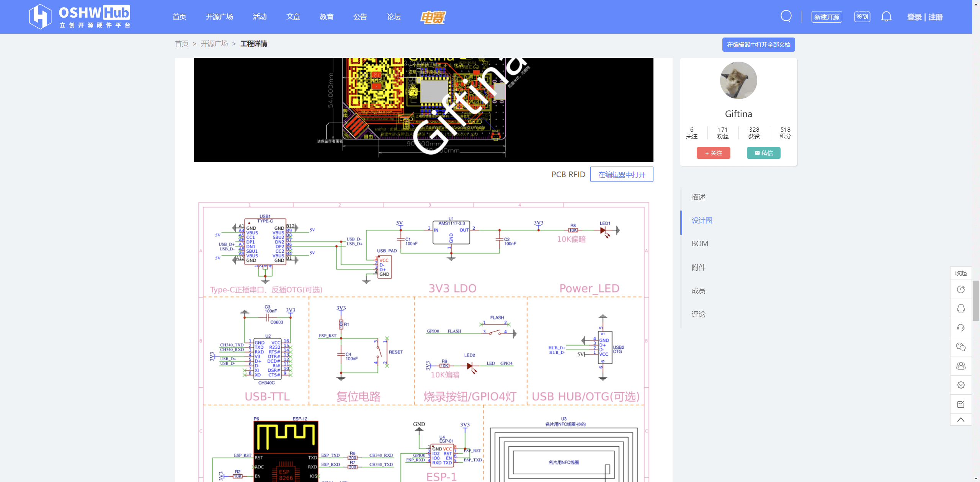Click the gauge icon in floating sidebar
This screenshot has height=482, width=980.
[x=961, y=289]
